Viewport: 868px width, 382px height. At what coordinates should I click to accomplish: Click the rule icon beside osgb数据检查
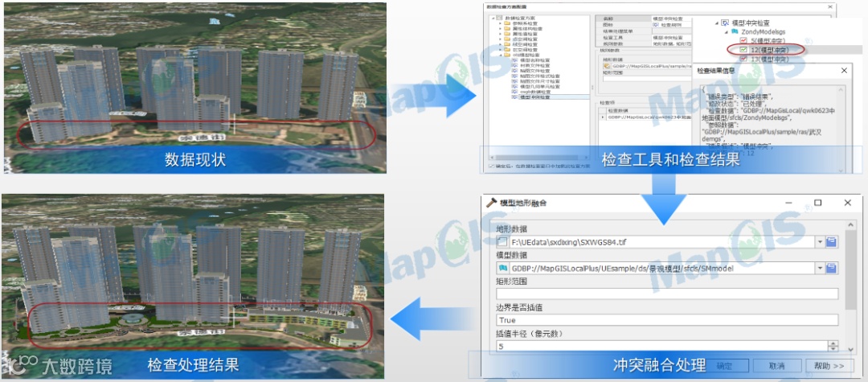point(515,92)
